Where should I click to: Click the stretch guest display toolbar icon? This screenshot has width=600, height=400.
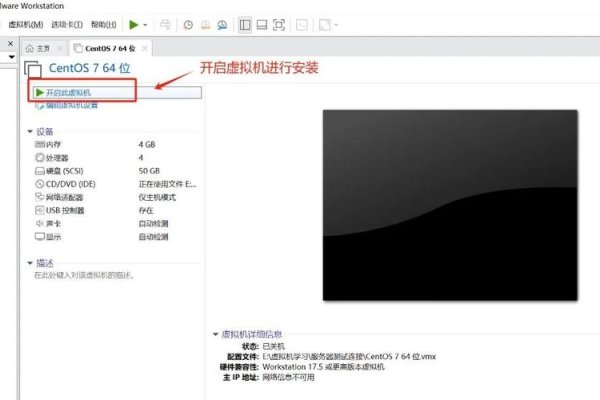tap(324, 25)
